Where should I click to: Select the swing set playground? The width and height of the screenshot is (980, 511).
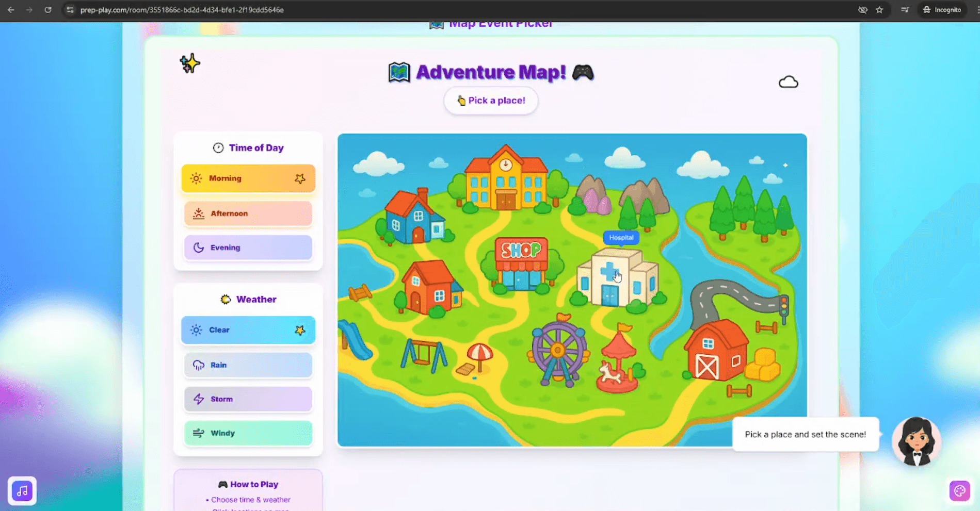click(x=424, y=355)
